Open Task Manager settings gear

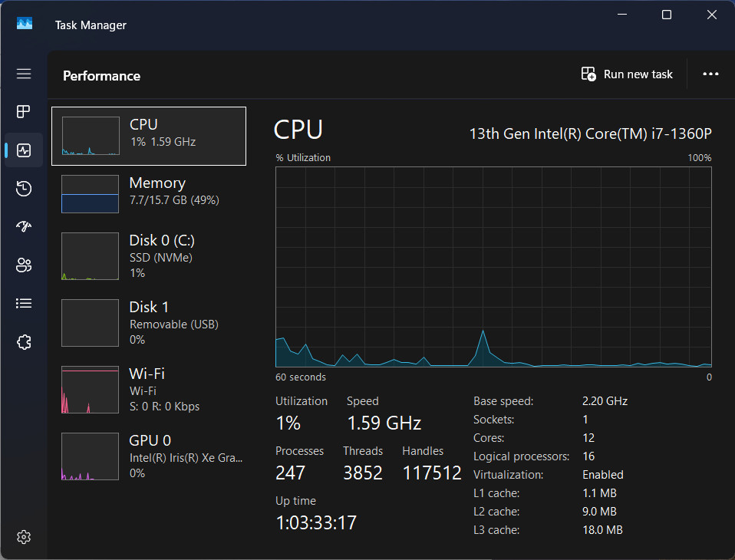24,536
